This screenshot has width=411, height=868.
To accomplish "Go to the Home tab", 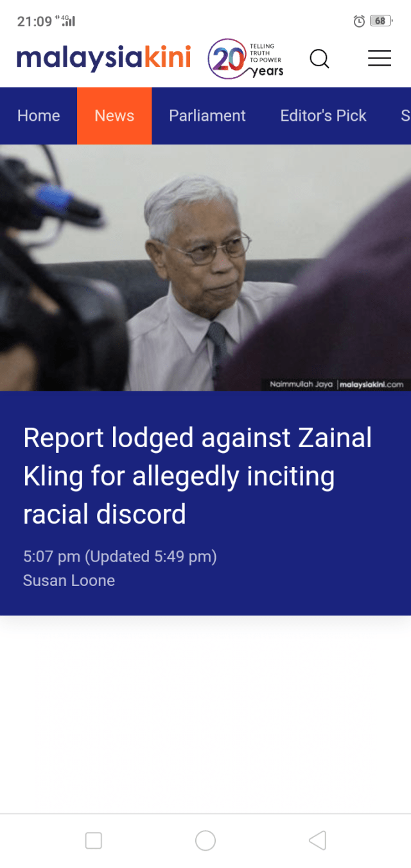I will tap(39, 116).
